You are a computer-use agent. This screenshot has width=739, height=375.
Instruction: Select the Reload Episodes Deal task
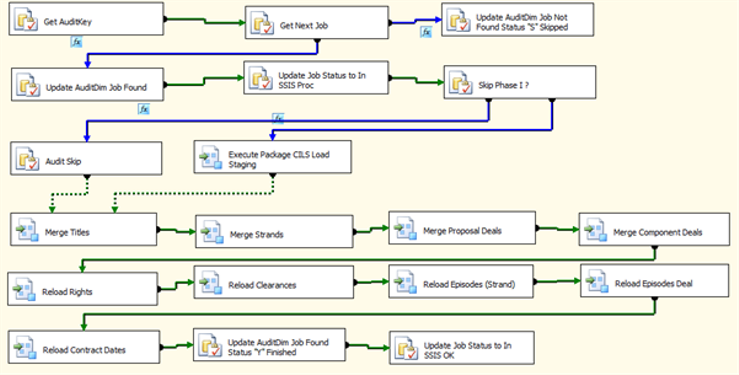[655, 280]
